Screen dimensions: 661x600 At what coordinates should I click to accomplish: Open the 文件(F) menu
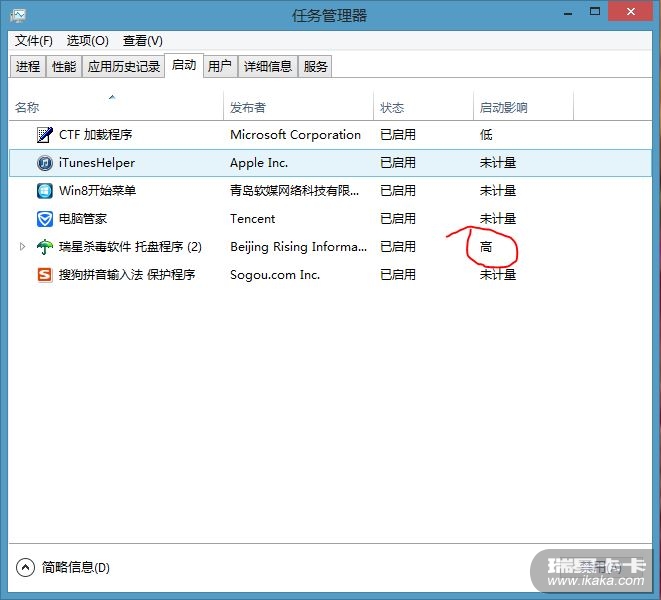[x=34, y=41]
